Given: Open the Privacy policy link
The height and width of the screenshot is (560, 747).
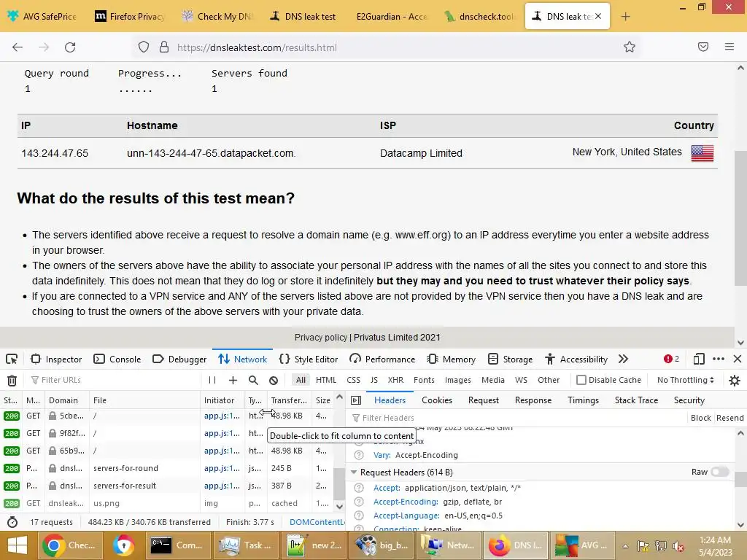Looking at the screenshot, I should (321, 338).
